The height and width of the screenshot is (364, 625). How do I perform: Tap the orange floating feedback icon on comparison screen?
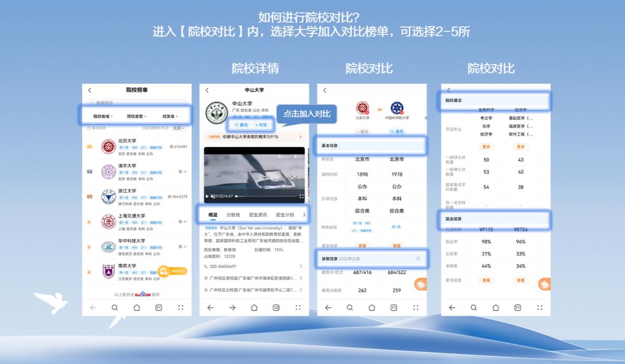[421, 284]
